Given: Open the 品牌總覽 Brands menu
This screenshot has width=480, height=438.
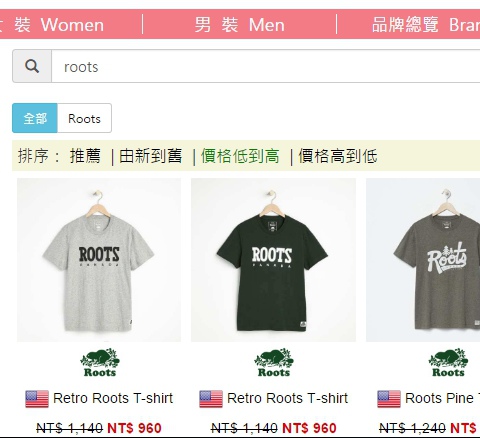Looking at the screenshot, I should point(426,25).
